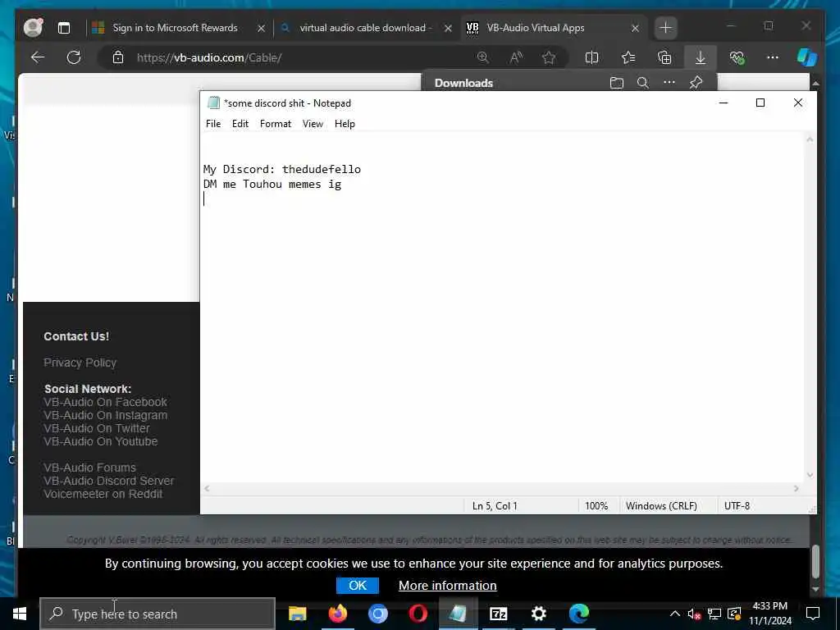Open Edge Settings and more menu
The image size is (840, 630).
tap(773, 57)
